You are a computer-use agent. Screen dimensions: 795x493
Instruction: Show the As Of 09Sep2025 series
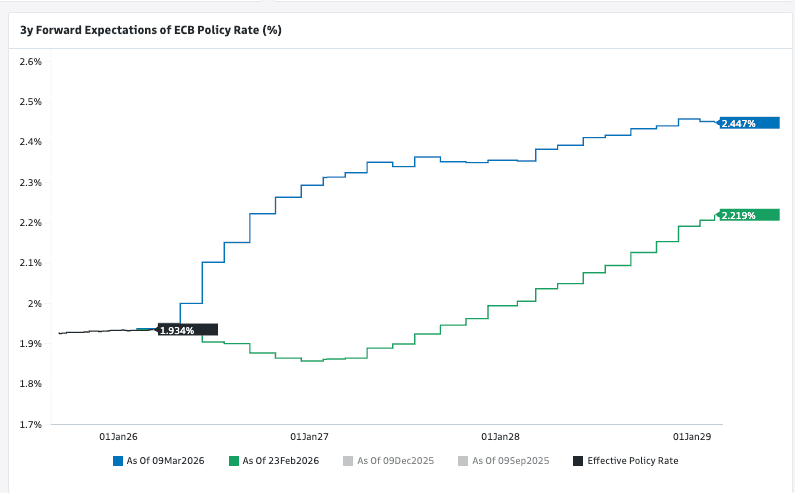coord(513,461)
